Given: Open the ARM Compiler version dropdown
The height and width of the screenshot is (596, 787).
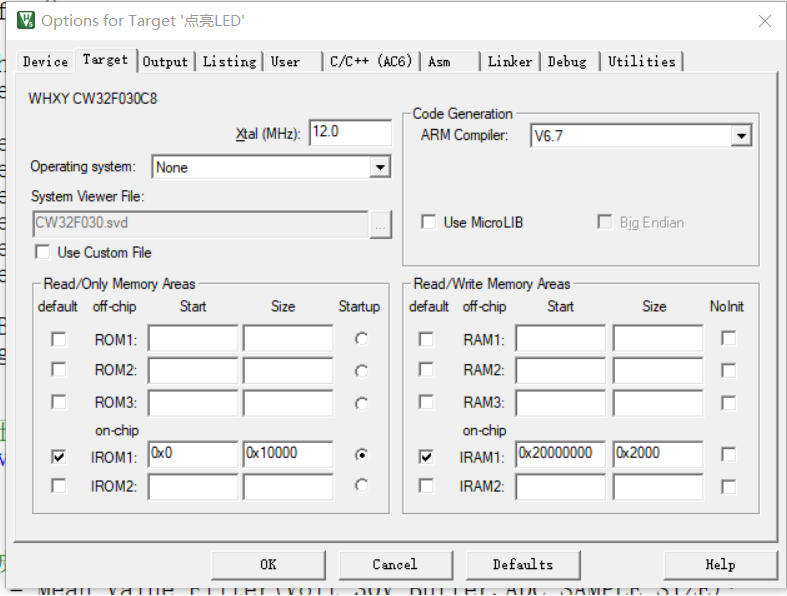Looking at the screenshot, I should [741, 136].
